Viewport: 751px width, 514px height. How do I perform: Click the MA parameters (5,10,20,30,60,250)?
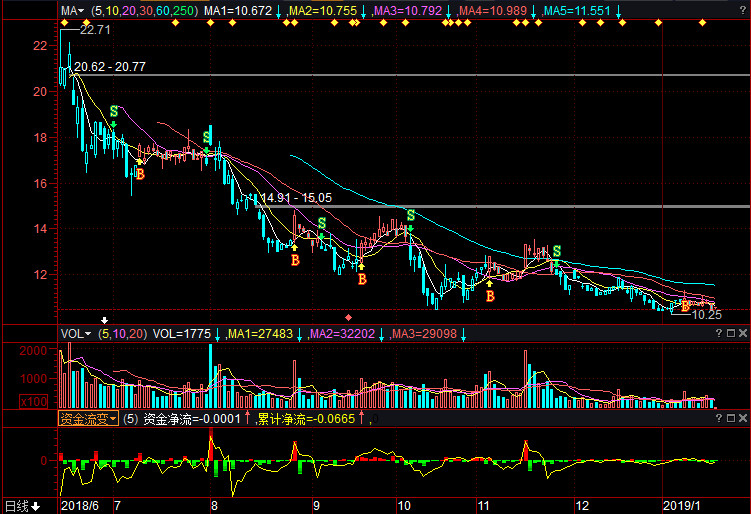click(143, 10)
